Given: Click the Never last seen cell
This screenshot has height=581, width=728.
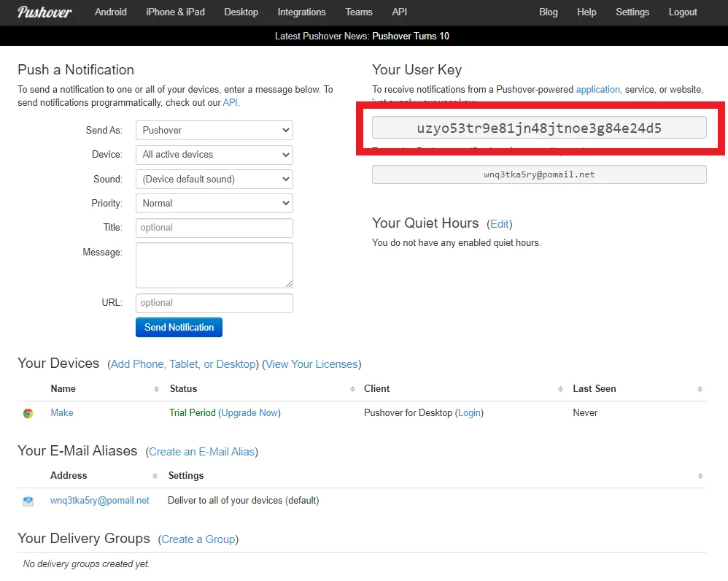Looking at the screenshot, I should pos(585,413).
